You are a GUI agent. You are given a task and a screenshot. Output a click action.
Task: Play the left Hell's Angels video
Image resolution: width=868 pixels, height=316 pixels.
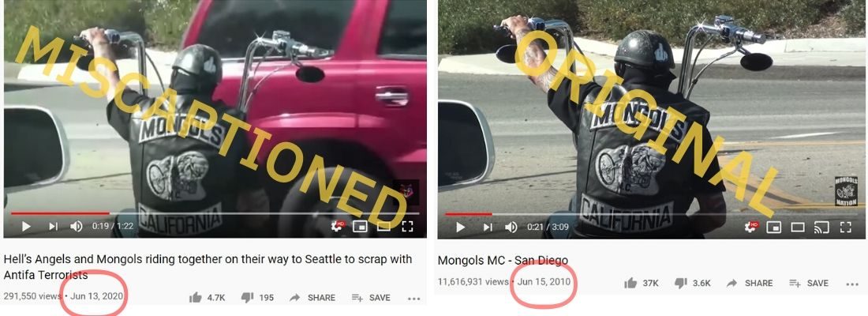click(x=26, y=226)
